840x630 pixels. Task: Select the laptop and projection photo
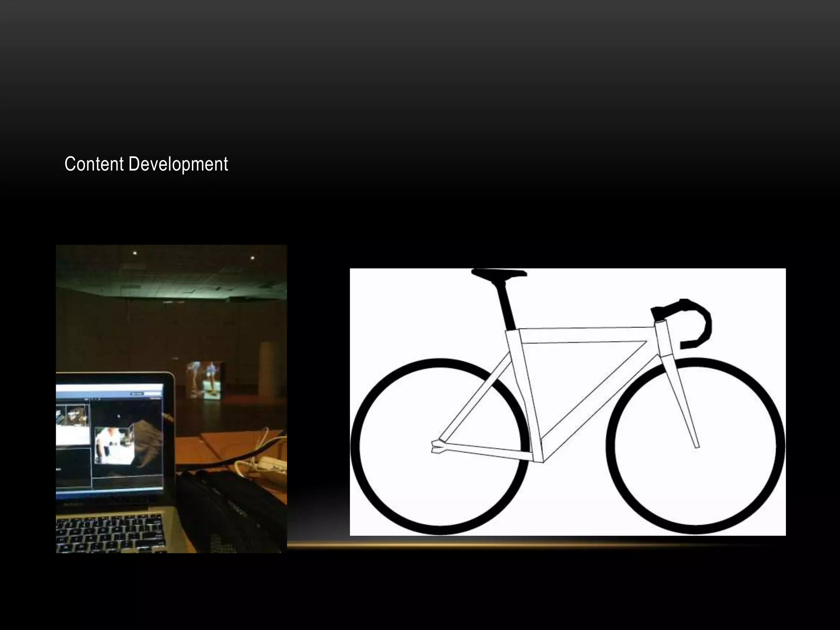point(171,399)
